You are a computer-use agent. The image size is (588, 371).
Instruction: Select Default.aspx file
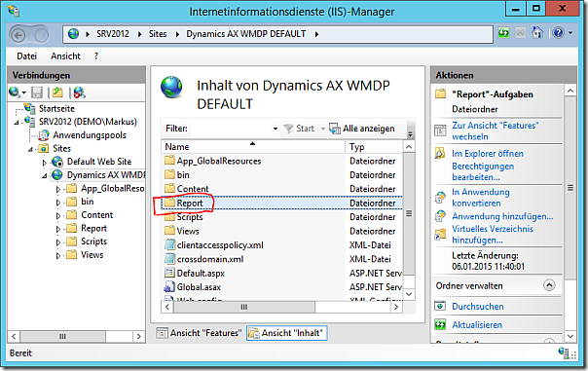[x=201, y=273]
